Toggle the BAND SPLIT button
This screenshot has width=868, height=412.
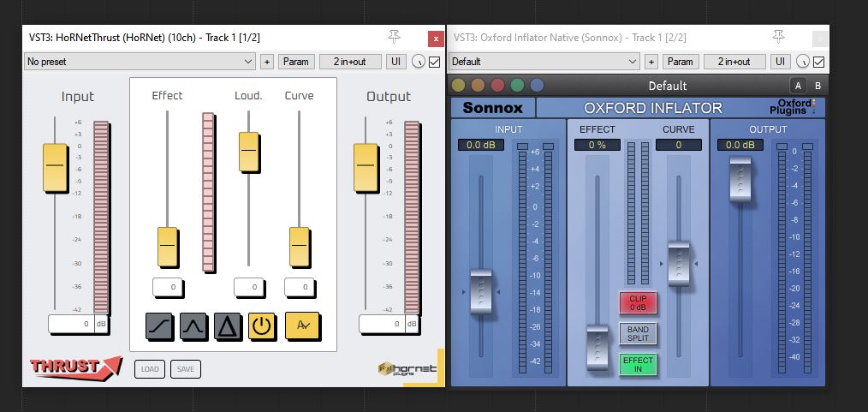coord(638,334)
